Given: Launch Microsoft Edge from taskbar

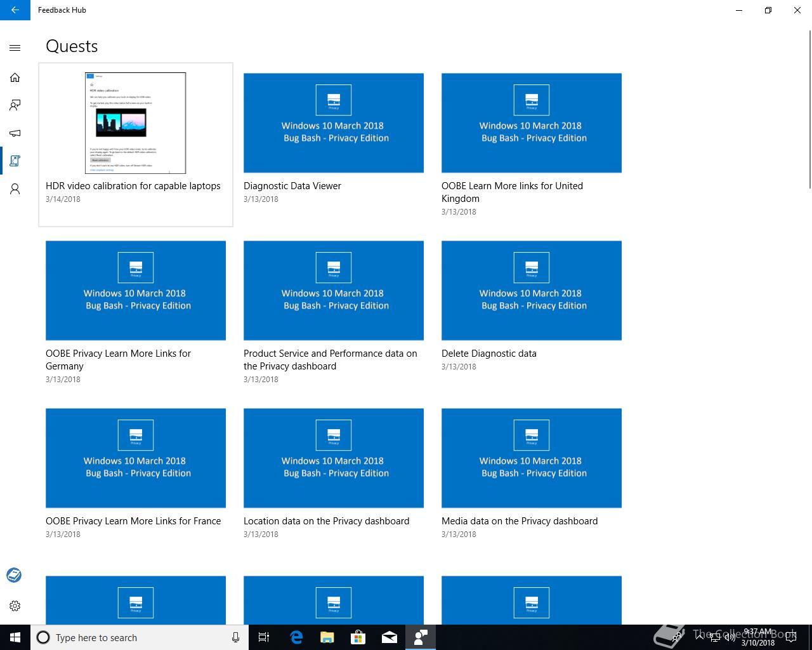Looking at the screenshot, I should click(x=296, y=637).
